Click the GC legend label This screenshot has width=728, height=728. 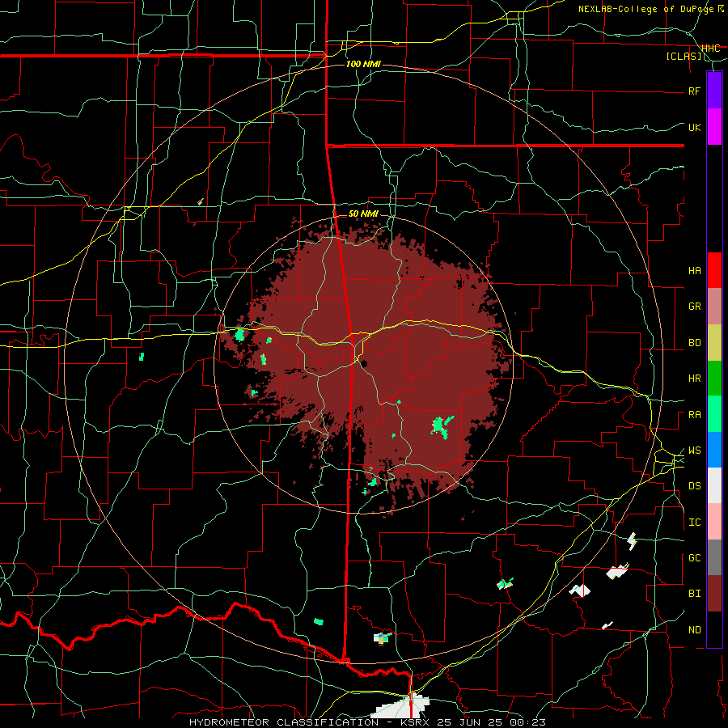coord(694,558)
